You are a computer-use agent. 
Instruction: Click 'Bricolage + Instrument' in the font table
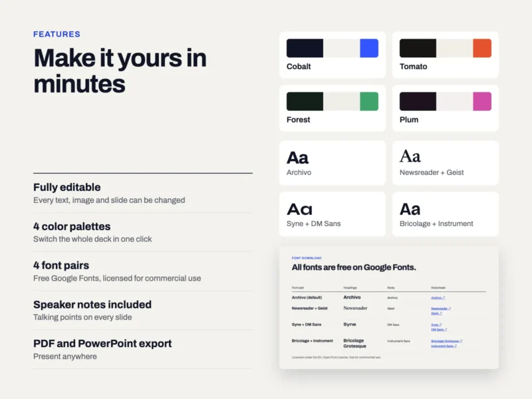[x=312, y=340]
